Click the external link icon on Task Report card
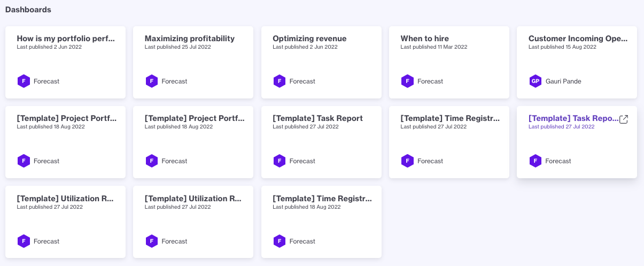The image size is (644, 266). tap(623, 119)
